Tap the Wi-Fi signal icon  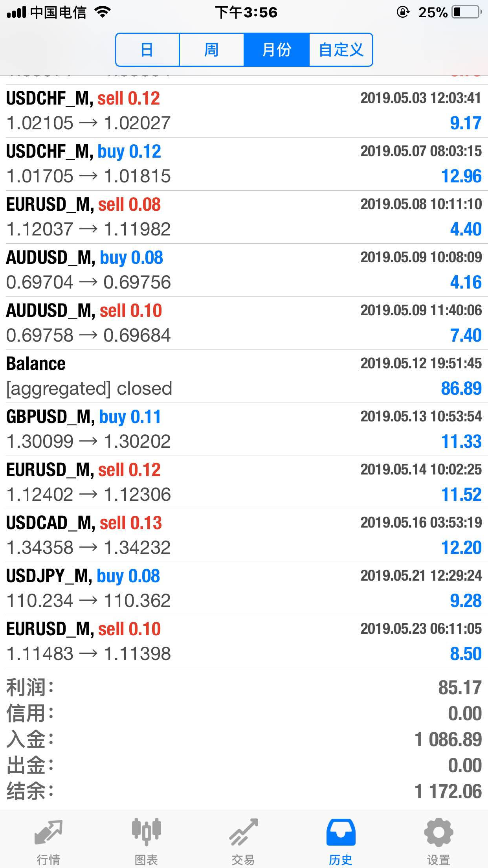click(x=103, y=12)
